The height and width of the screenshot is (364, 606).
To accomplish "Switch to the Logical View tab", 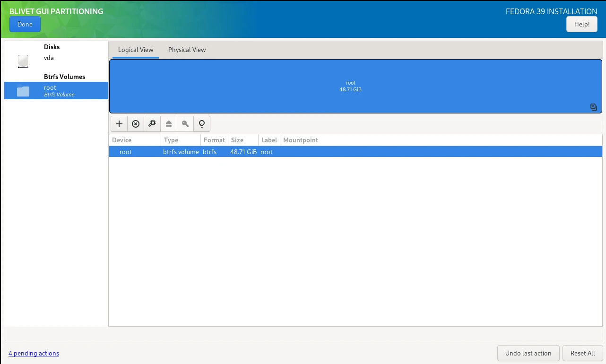I will (x=136, y=50).
